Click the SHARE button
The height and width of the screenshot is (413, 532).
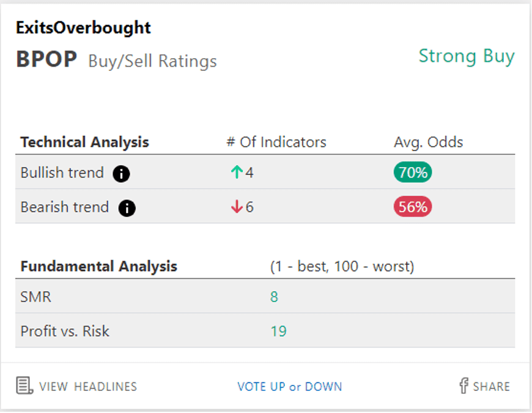tap(491, 387)
